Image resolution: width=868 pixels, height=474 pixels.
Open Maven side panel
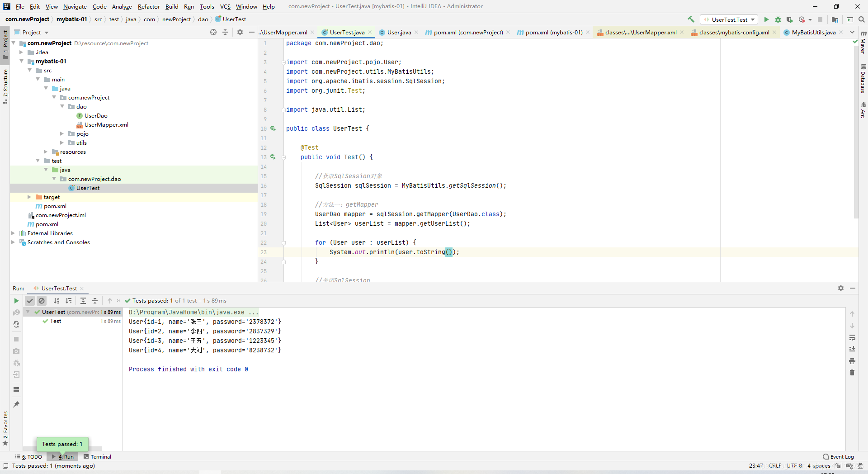pyautogui.click(x=863, y=43)
